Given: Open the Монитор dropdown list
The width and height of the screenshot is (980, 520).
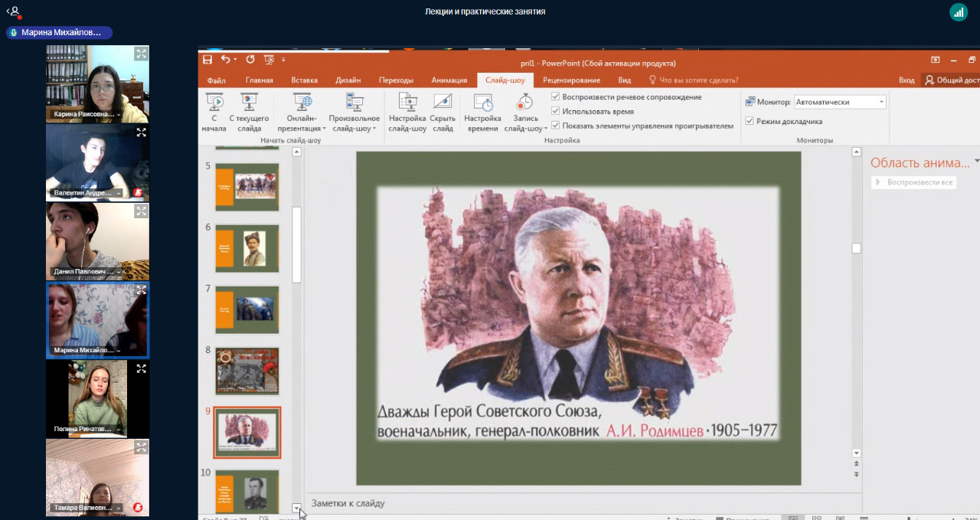Looking at the screenshot, I should click(x=881, y=102).
